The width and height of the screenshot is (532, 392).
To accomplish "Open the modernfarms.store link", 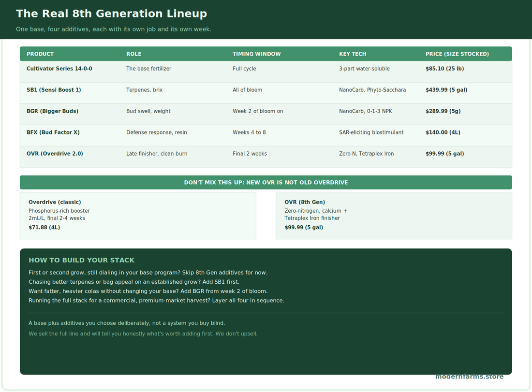I will point(469,377).
